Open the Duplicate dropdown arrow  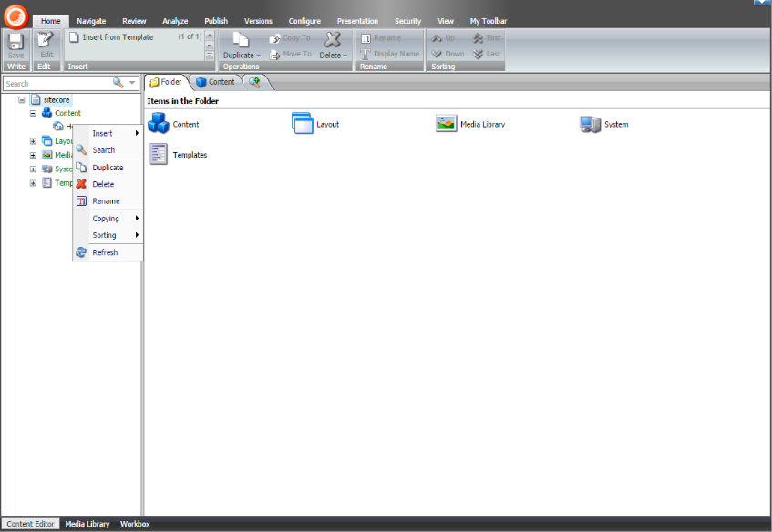tap(258, 56)
